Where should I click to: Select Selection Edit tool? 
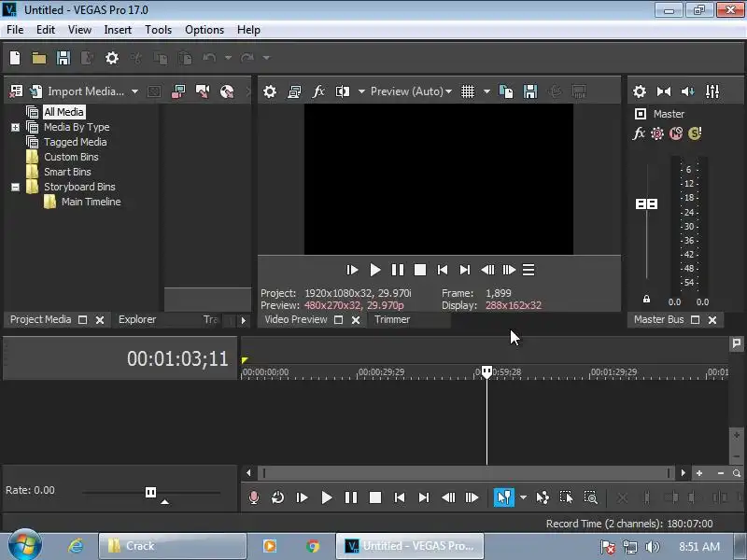[566, 497]
